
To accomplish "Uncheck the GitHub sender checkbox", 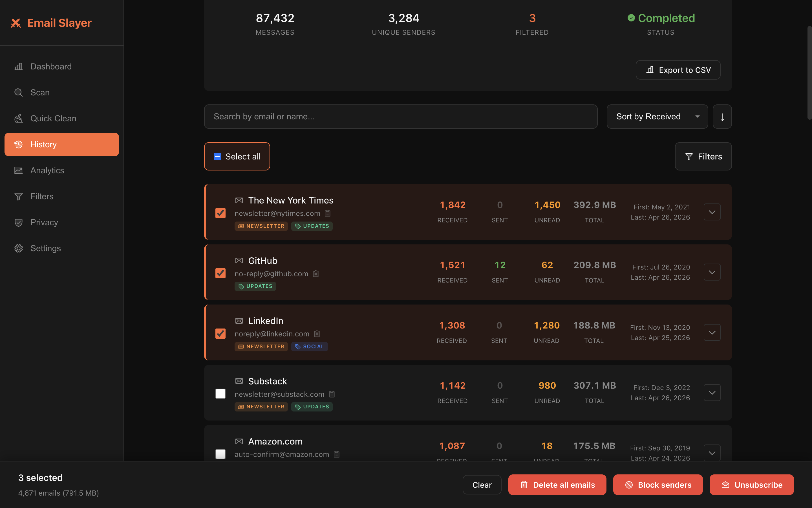I will coord(220,273).
